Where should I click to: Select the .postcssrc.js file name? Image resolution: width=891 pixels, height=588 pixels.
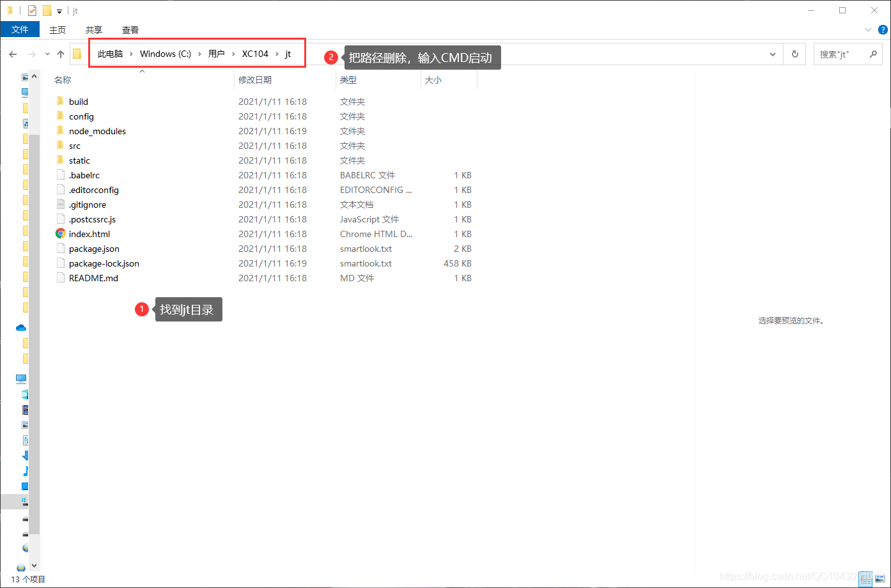pos(92,219)
